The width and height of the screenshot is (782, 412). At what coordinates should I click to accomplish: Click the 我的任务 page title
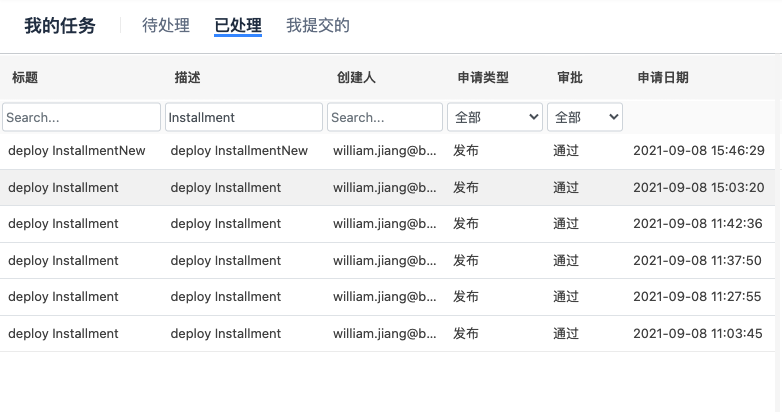coord(60,26)
